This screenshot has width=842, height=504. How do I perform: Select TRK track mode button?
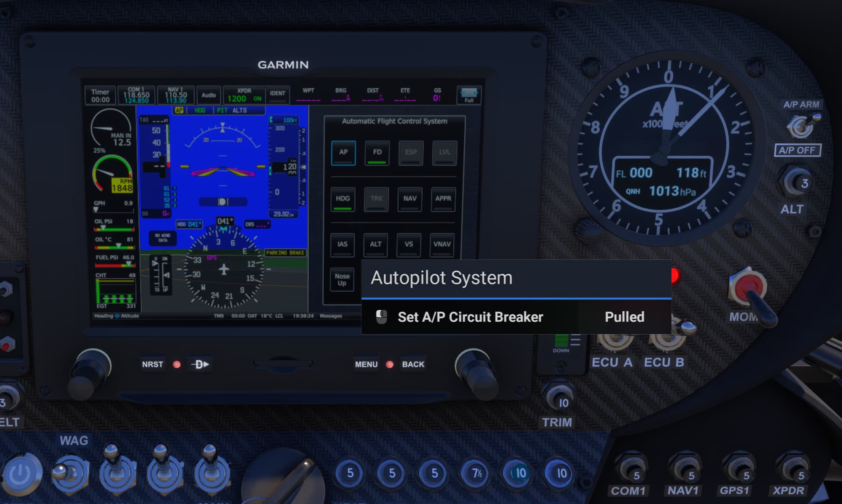tap(376, 199)
